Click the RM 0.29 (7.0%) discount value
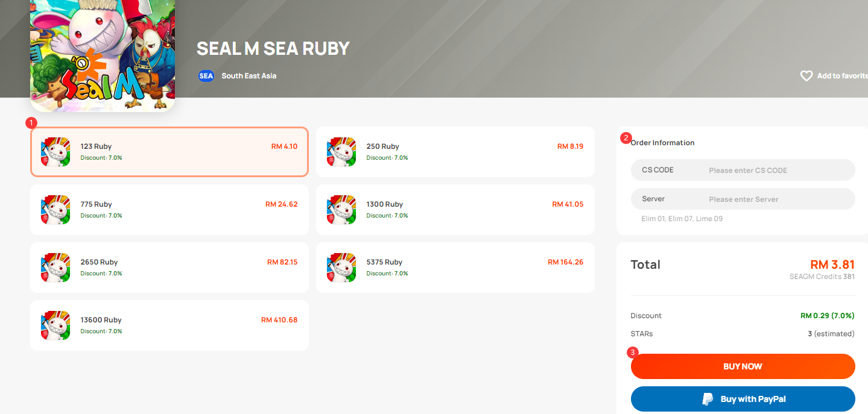 [828, 316]
